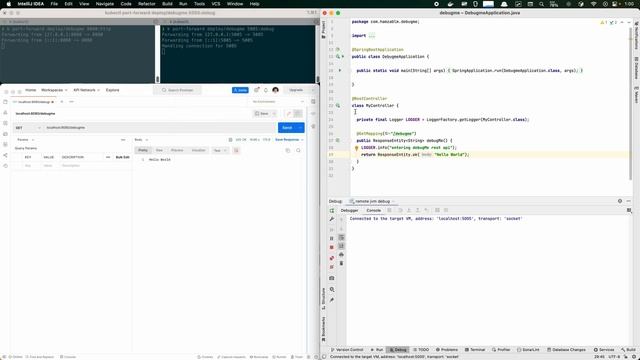Open the Problems tool window
640x360 pixels.
(447, 350)
